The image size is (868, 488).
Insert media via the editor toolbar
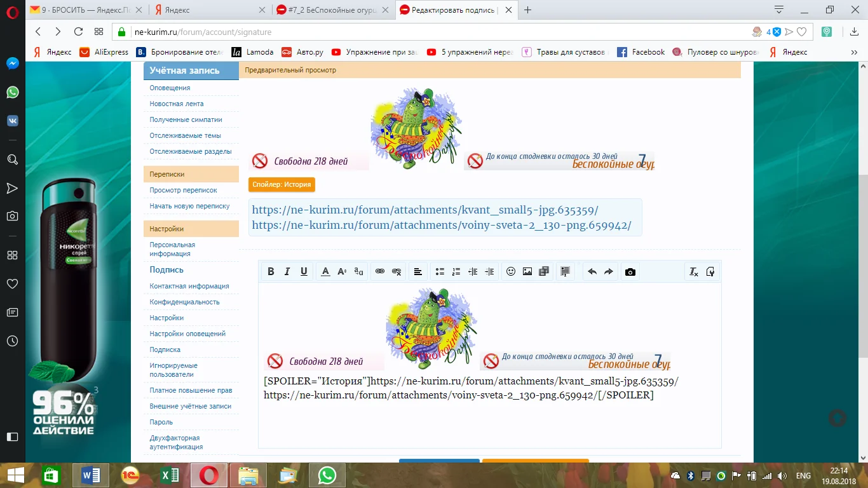(544, 272)
